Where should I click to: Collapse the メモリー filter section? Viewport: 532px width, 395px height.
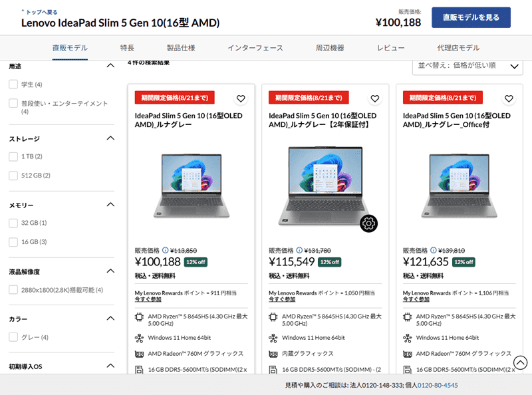click(110, 205)
